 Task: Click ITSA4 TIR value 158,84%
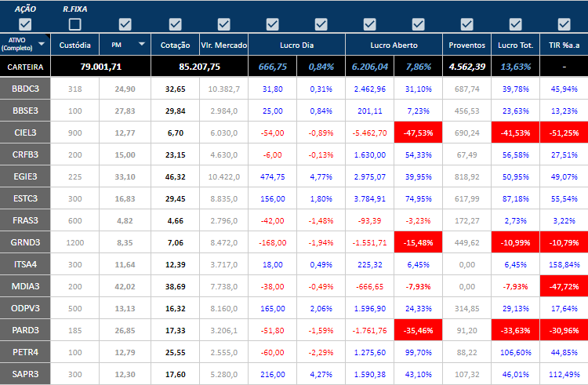click(x=564, y=264)
